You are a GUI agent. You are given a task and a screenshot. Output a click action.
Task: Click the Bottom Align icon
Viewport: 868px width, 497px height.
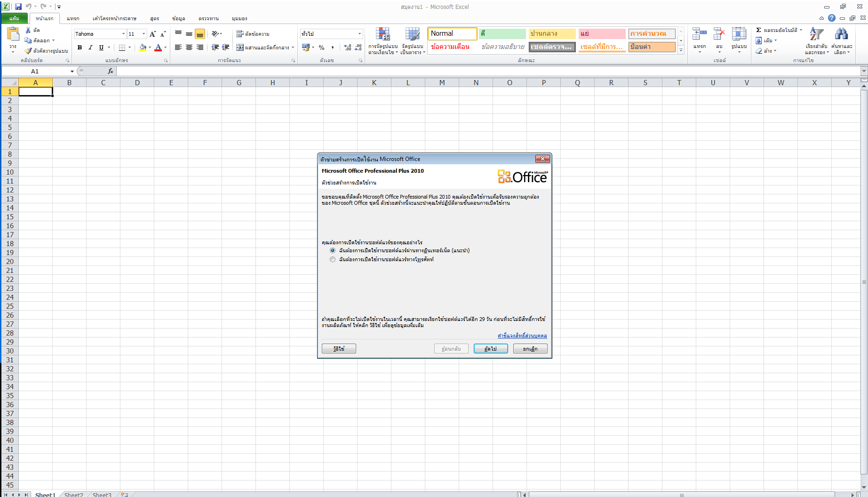(200, 34)
